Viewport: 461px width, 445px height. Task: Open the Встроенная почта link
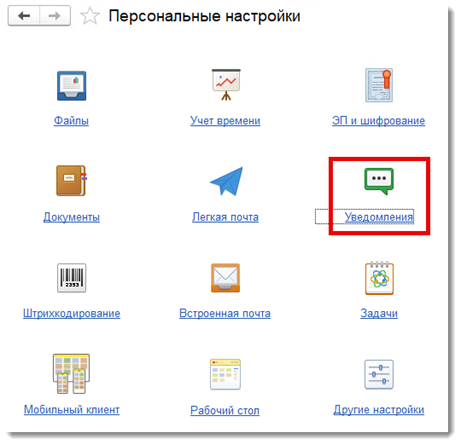coord(225,313)
